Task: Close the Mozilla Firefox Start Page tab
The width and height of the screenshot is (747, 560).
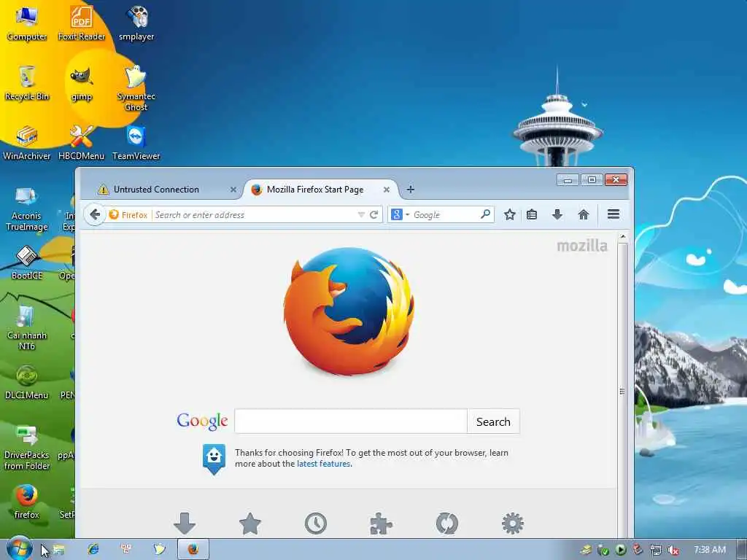Action: 387,190
